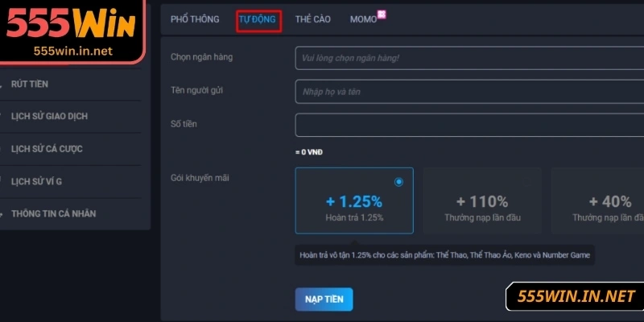Choose the +110% first deposit bonus
This screenshot has width=644, height=322.
coord(481,201)
